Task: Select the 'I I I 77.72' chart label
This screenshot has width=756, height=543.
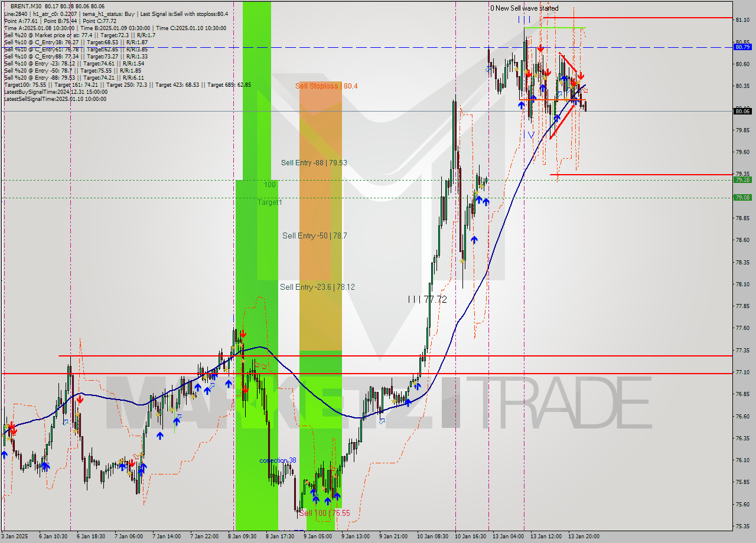Action: click(x=427, y=300)
